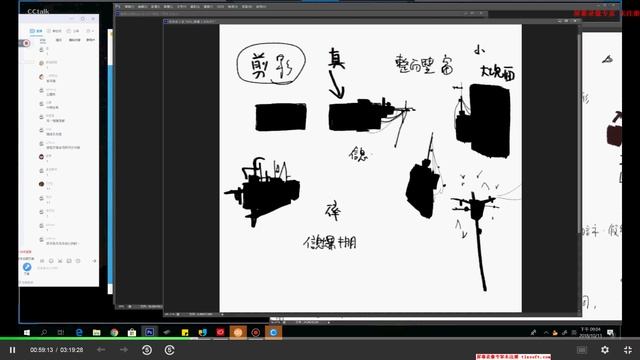Switch to Photoshop via its taskbar icon

tap(149, 332)
